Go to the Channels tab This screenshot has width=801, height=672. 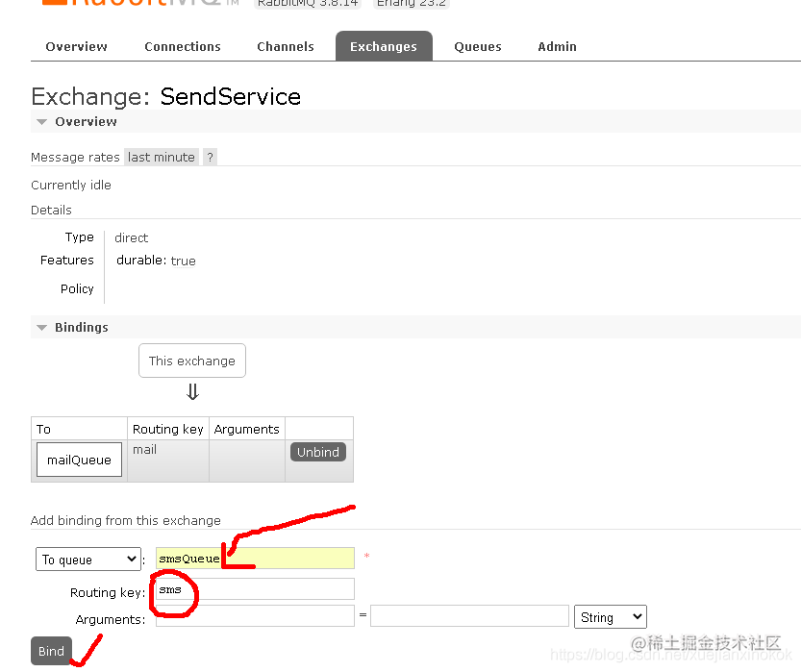[286, 46]
